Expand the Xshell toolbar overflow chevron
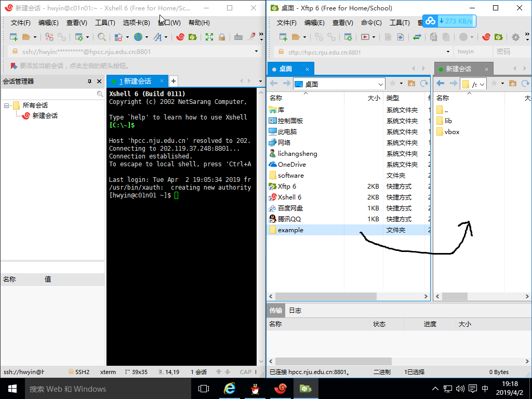This screenshot has height=399, width=532. pyautogui.click(x=261, y=37)
